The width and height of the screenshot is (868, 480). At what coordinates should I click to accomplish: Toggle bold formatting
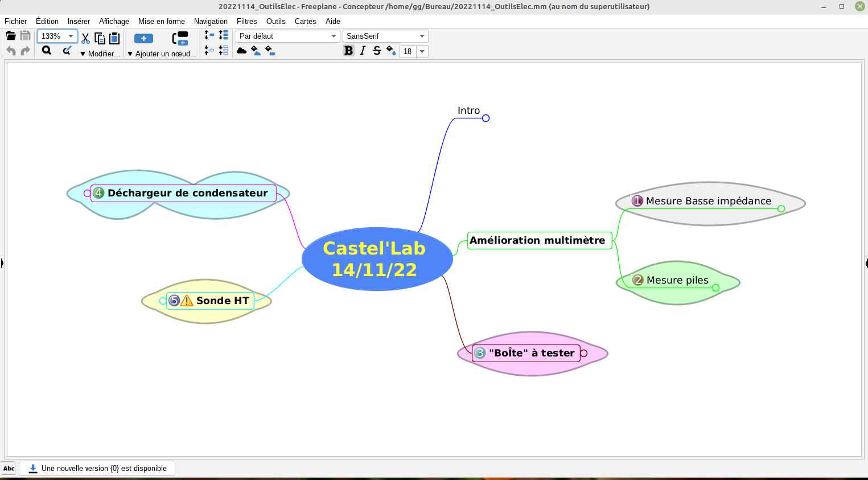(348, 51)
